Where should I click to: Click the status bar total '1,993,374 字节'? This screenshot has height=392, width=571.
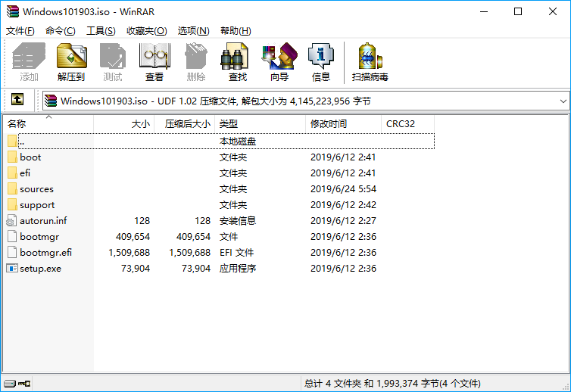[408, 383]
